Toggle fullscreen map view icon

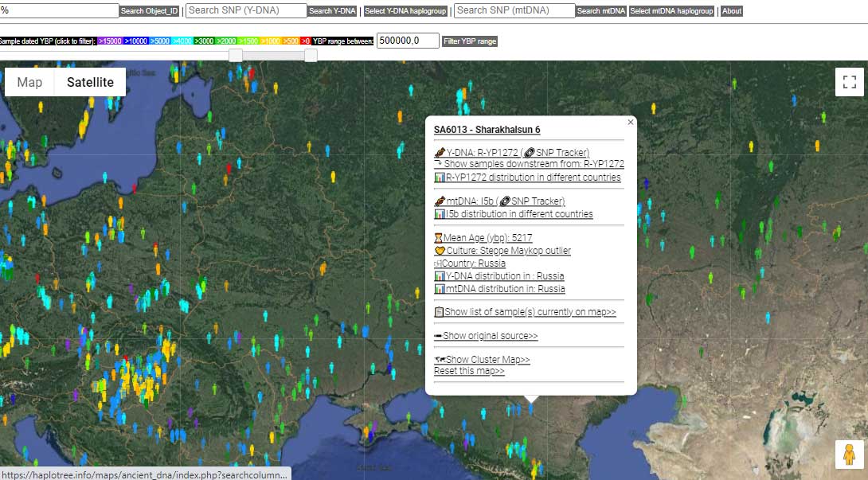[849, 82]
